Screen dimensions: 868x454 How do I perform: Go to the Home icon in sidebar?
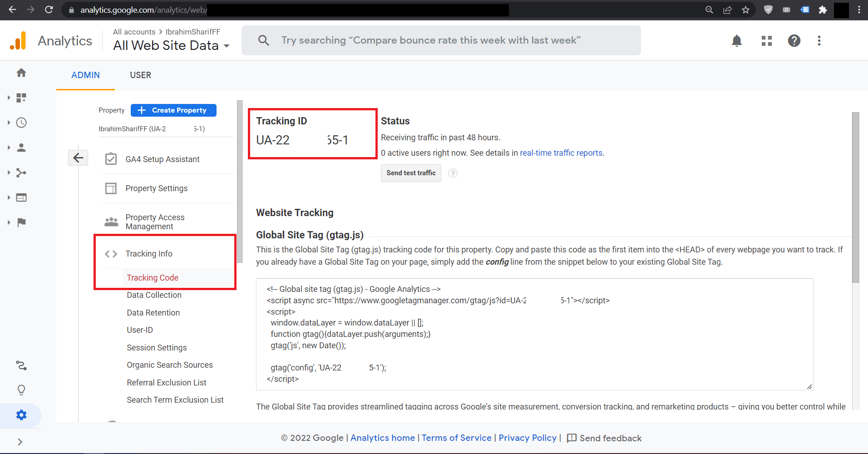pos(21,73)
